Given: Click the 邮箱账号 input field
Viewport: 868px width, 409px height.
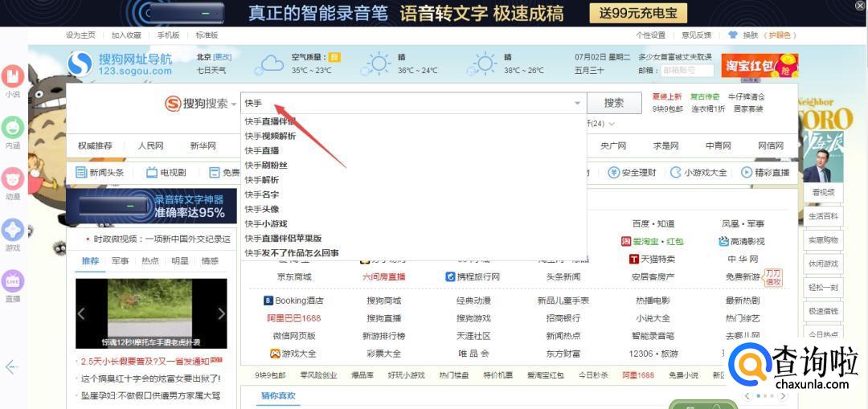Looking at the screenshot, I should pyautogui.click(x=687, y=70).
